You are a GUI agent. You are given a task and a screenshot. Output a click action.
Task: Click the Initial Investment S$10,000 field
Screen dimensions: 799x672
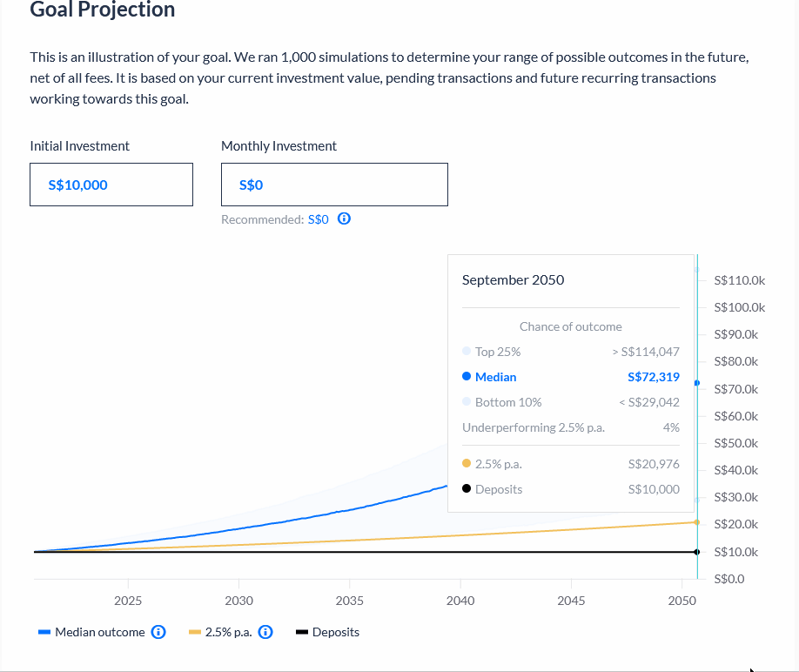click(x=111, y=185)
